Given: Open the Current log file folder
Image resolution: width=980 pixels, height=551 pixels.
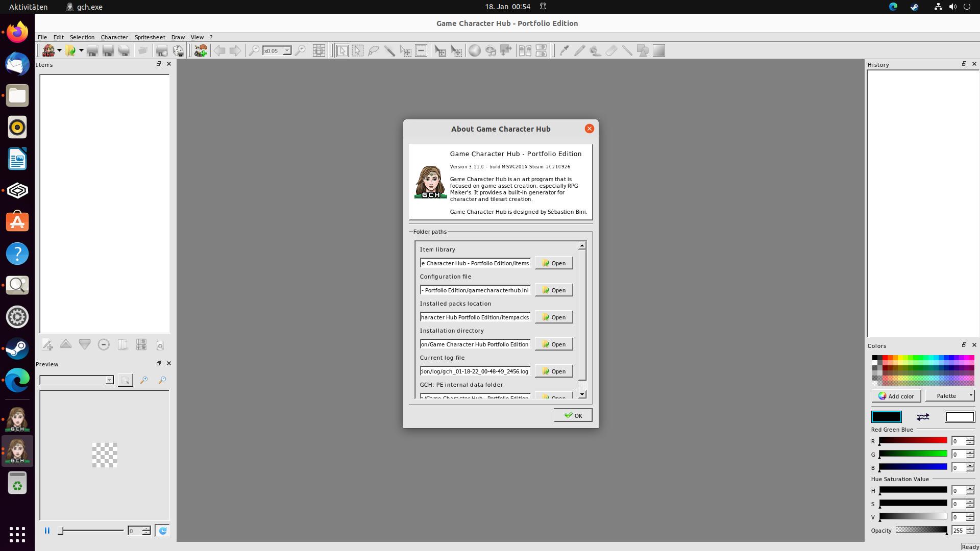Looking at the screenshot, I should [x=553, y=371].
